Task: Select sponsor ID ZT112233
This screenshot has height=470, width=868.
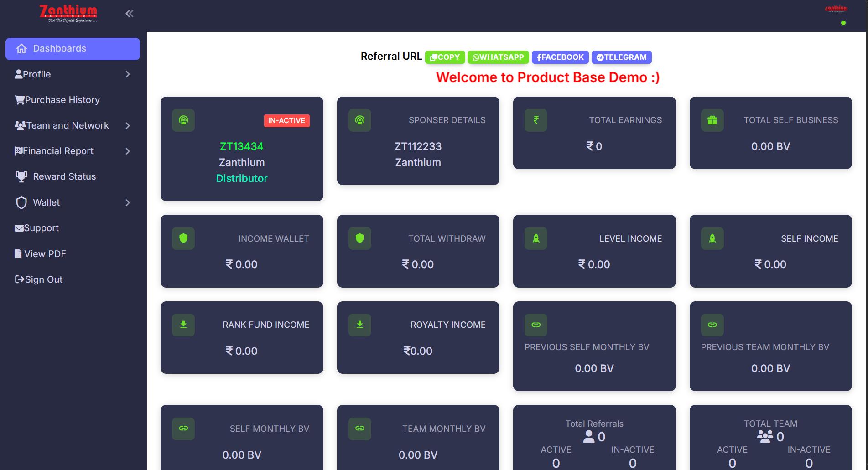Action: pos(418,146)
